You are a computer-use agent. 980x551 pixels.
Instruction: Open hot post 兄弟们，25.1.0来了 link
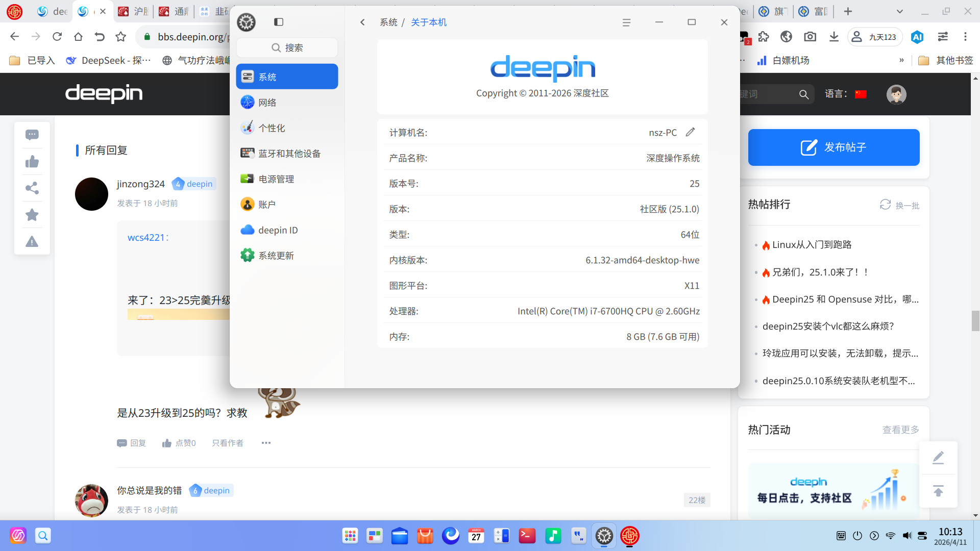819,272
